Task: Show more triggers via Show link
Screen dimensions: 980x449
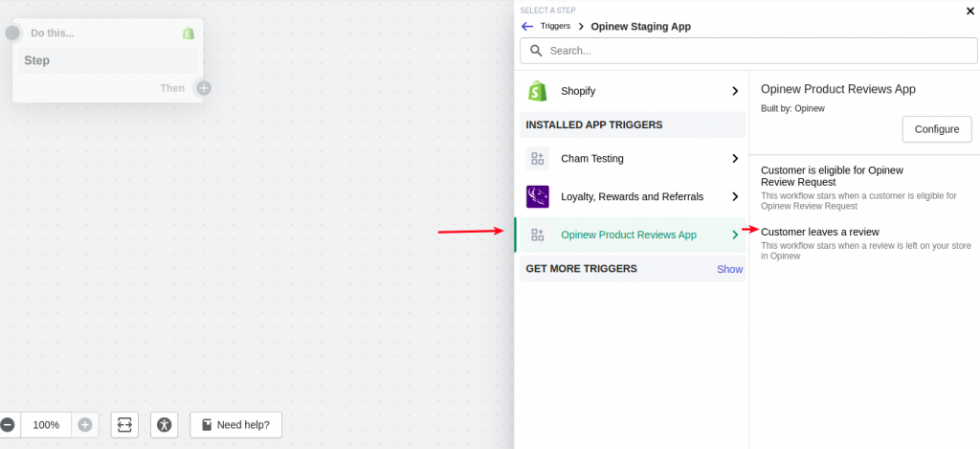Action: (x=729, y=270)
